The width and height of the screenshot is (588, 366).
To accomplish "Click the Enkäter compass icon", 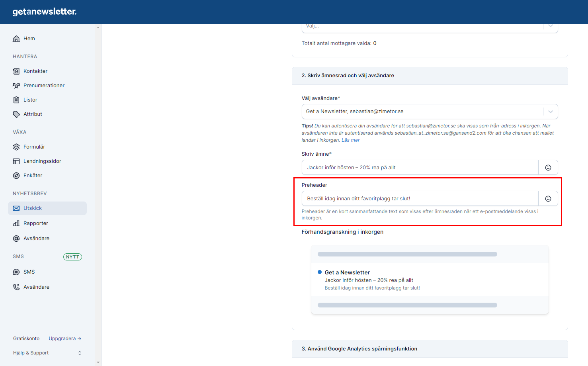I will click(16, 176).
